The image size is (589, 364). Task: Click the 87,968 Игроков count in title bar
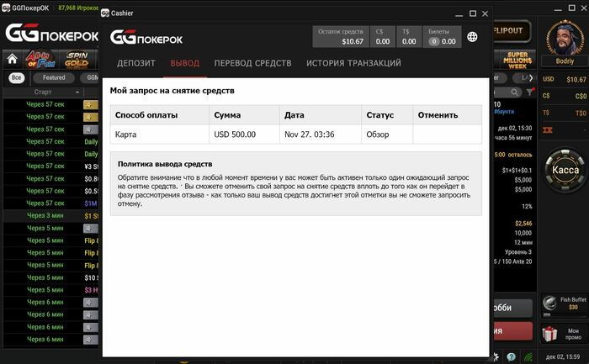[x=78, y=8]
